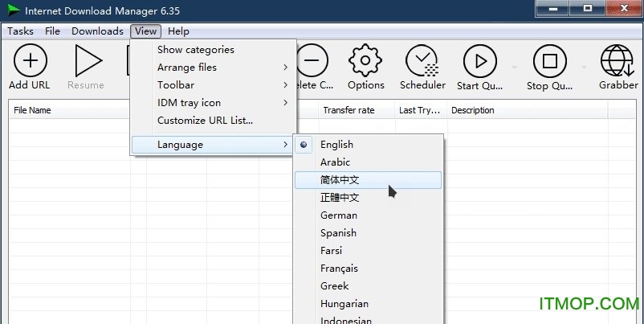Select 正體中文 language

click(369, 198)
